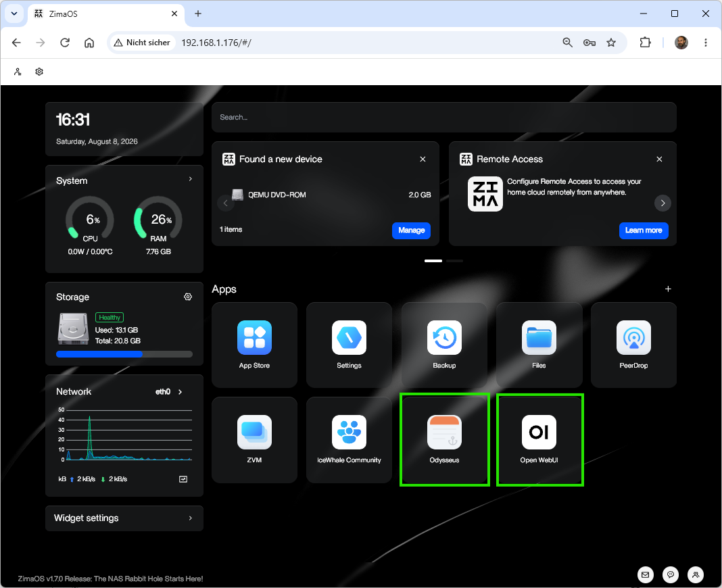
Task: Go to the browser home page
Action: pos(89,43)
